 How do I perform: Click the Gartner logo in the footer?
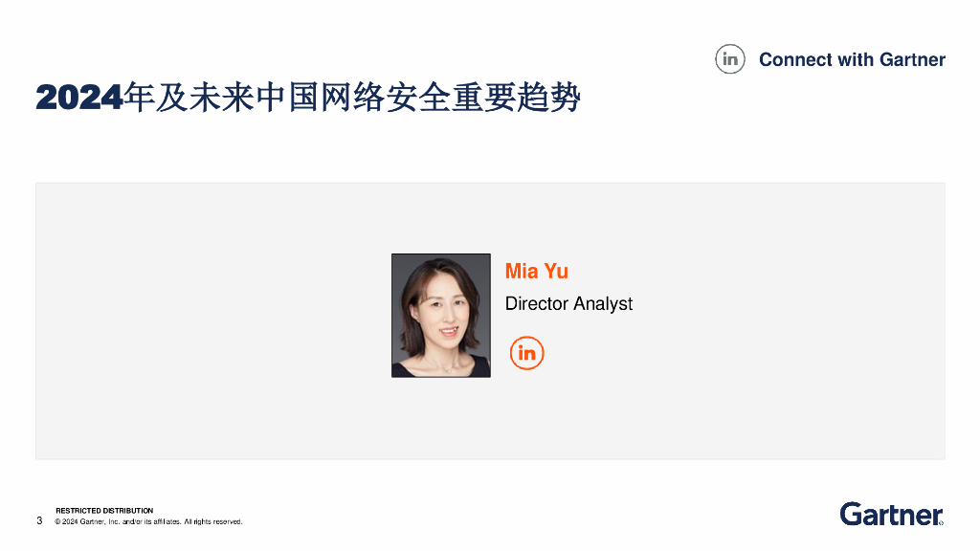pyautogui.click(x=892, y=514)
